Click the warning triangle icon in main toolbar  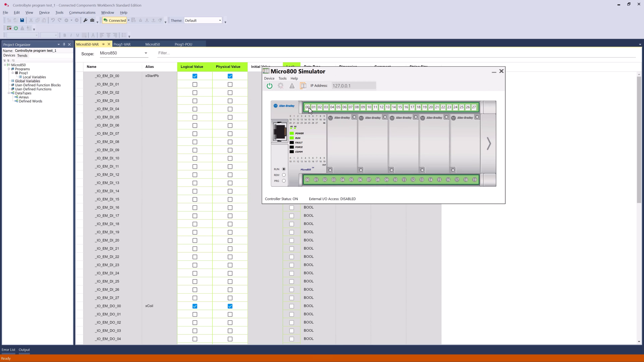(22, 28)
